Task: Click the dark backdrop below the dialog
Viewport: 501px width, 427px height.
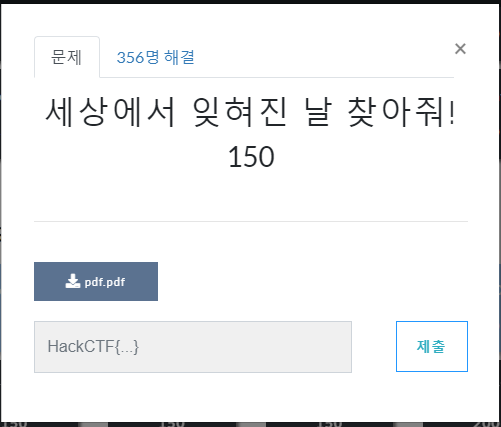Action: 250,425
